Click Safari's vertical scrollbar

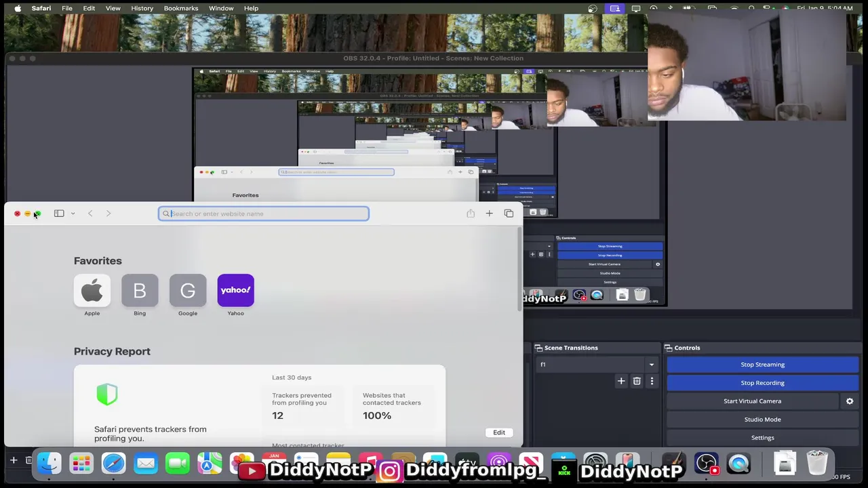[x=520, y=270]
